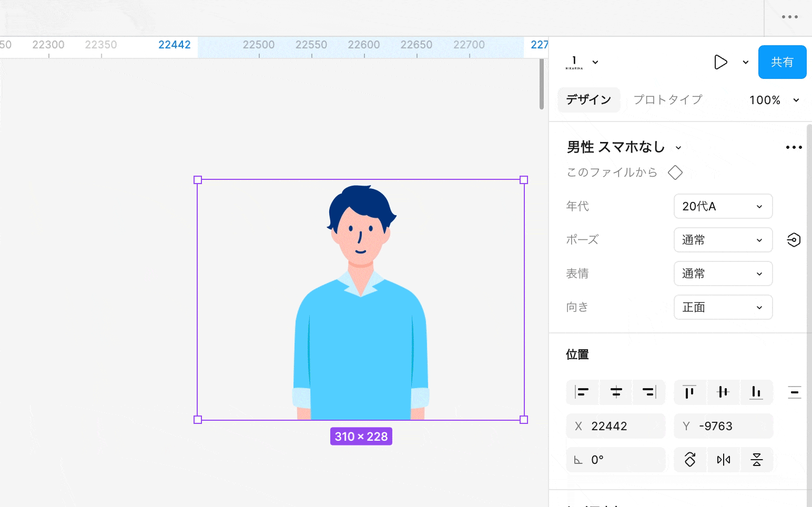The height and width of the screenshot is (507, 812).
Task: Click the canvas vertical scrollbar
Action: pos(542,84)
